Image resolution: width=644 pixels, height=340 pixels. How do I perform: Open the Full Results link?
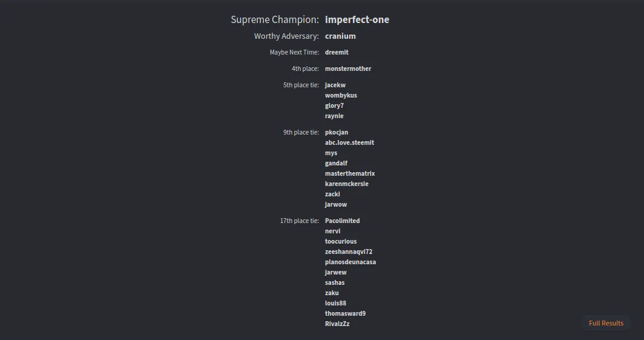click(x=606, y=323)
